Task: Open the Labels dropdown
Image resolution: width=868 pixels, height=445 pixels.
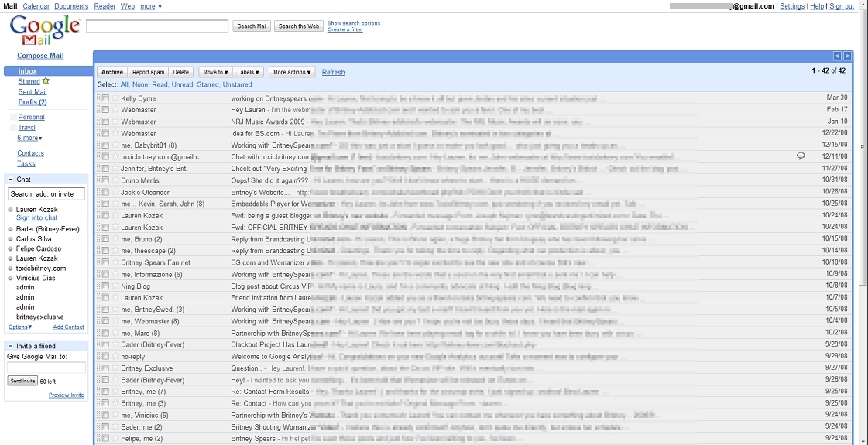Action: click(x=248, y=72)
